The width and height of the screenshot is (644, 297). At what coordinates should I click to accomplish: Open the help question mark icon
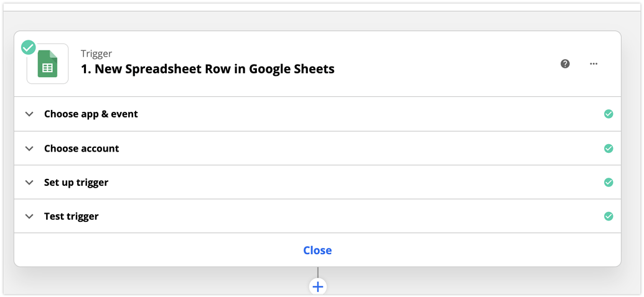[565, 63]
